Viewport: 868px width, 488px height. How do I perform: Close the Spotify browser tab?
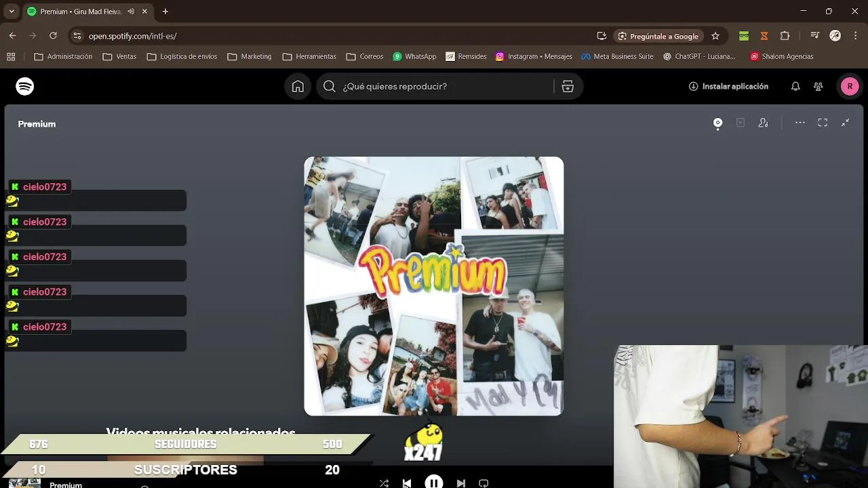pos(144,12)
